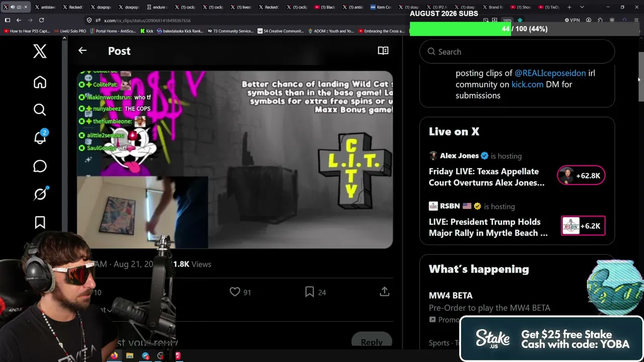
Task: Close the active X tab
Action: pyautogui.click(x=26, y=7)
